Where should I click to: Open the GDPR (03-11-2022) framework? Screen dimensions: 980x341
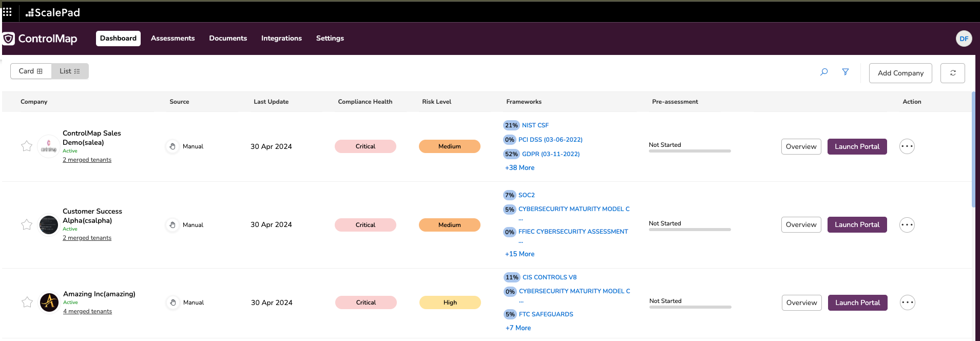[x=551, y=154]
